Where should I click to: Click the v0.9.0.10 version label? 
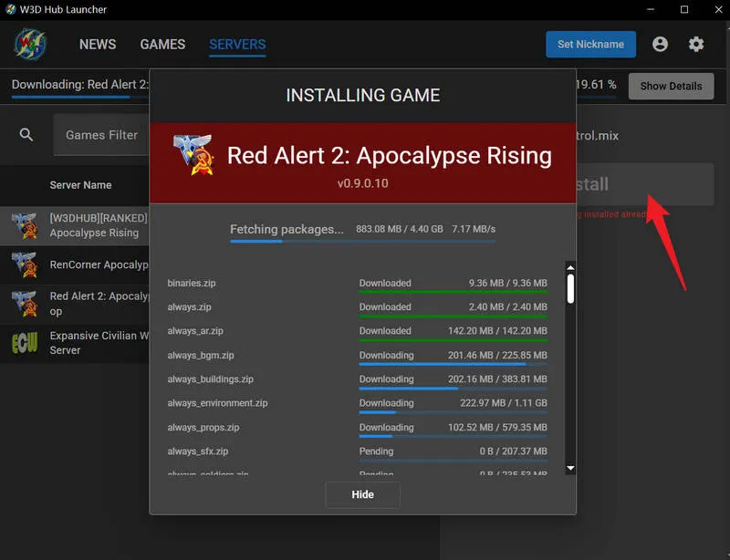point(362,183)
